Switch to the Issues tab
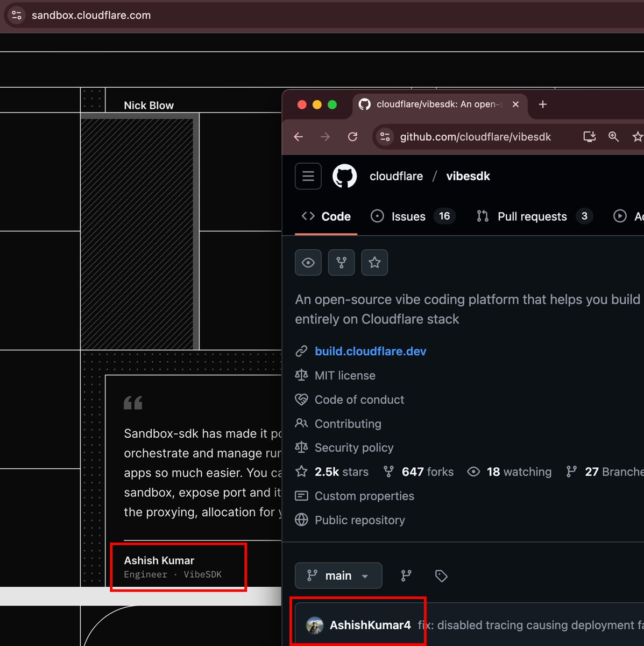This screenshot has width=644, height=646. tap(413, 216)
